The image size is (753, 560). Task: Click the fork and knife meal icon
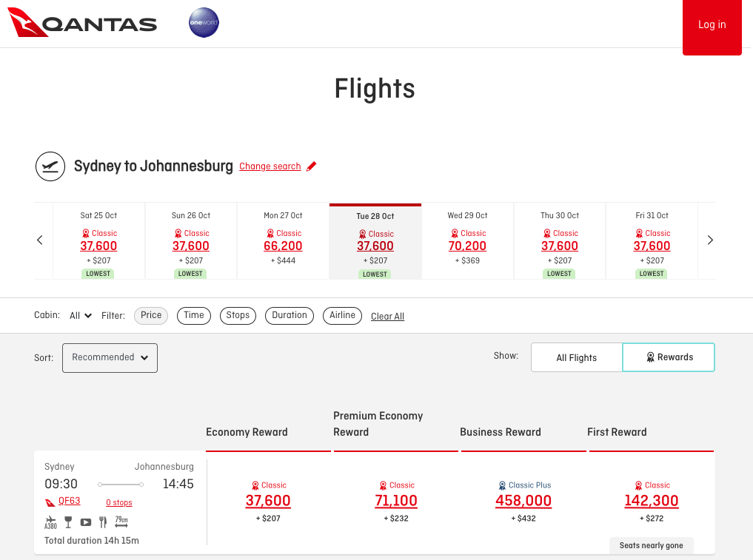click(x=103, y=522)
